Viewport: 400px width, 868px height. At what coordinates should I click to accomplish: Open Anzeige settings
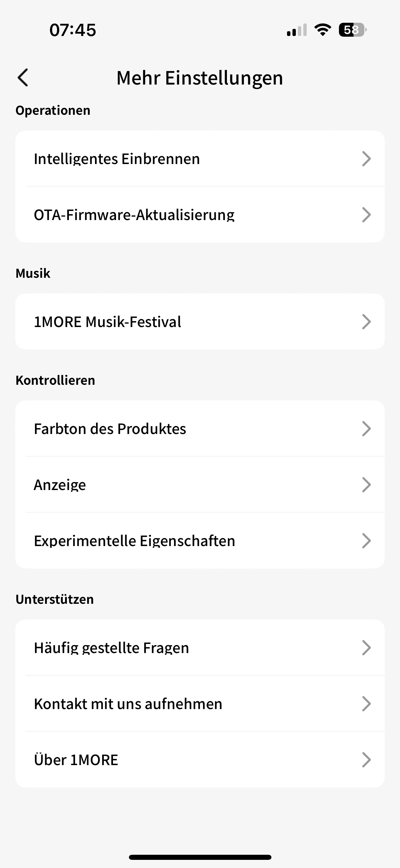point(60,485)
